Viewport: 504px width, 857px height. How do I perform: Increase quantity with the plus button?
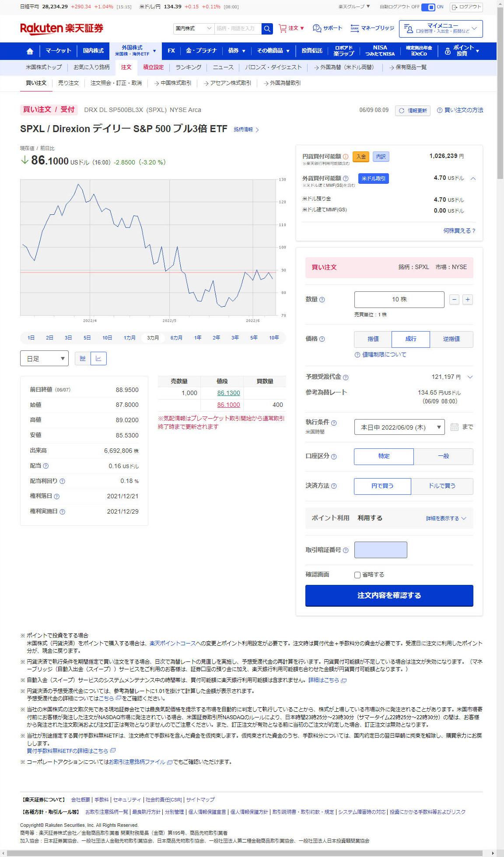coord(467,300)
